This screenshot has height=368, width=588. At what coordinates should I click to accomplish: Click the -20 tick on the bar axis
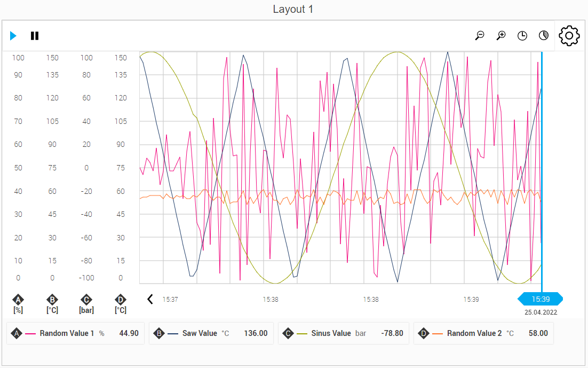point(86,191)
